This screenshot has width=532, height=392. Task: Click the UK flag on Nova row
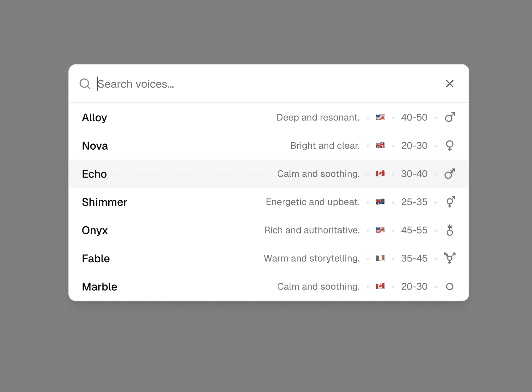point(380,145)
